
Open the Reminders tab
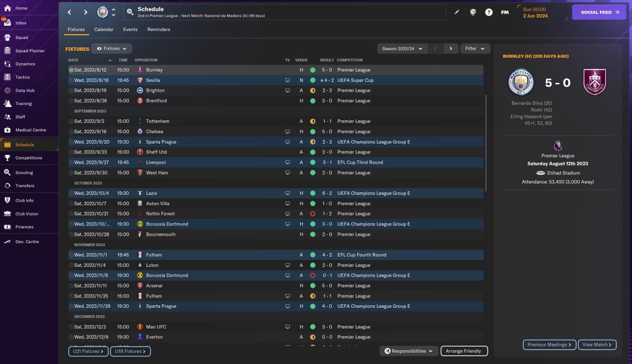click(x=158, y=30)
